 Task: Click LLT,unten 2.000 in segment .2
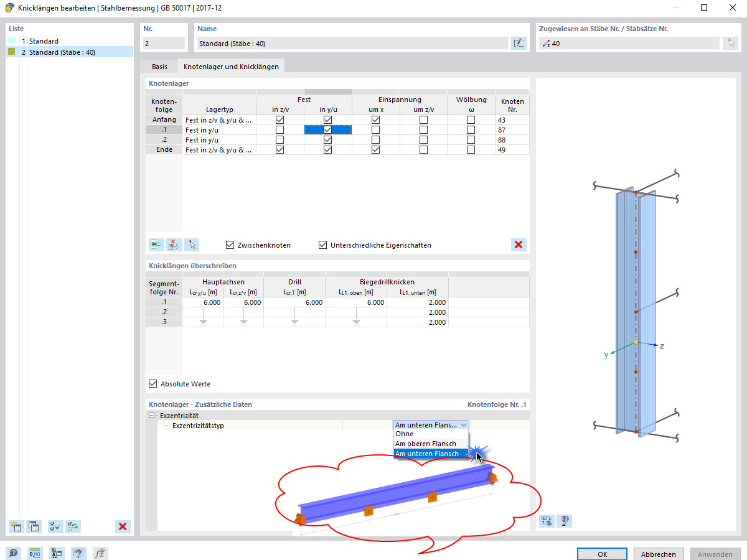point(418,312)
